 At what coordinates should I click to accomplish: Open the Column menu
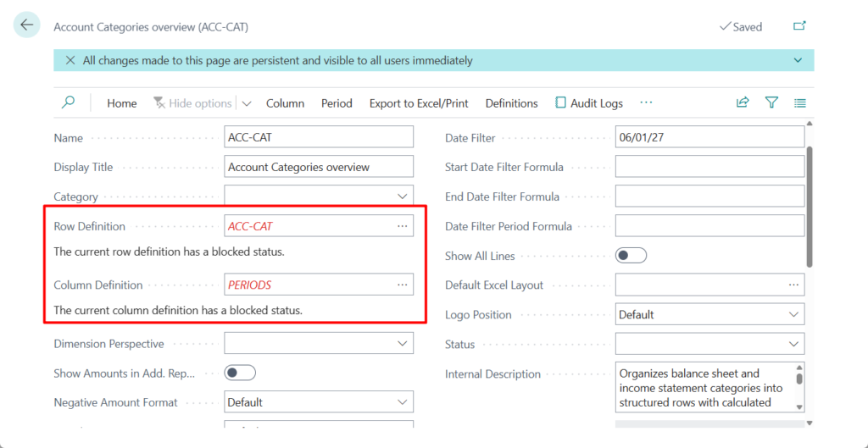tap(285, 103)
